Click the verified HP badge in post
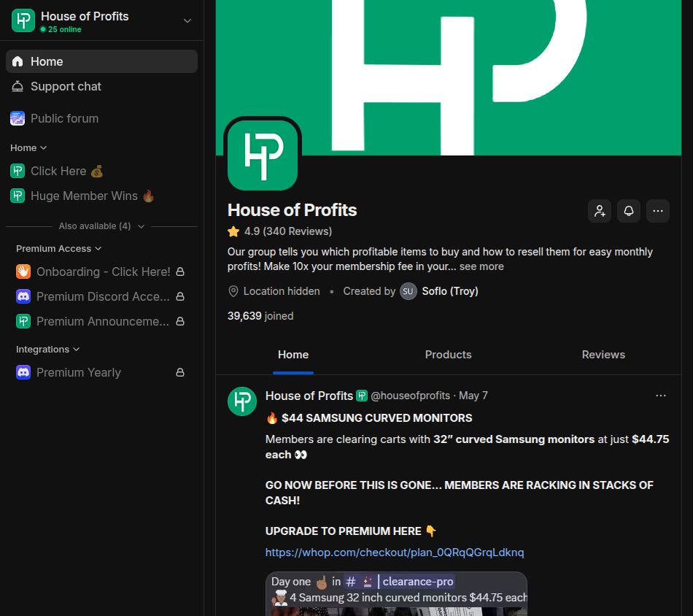This screenshot has height=616, width=693. 362,396
